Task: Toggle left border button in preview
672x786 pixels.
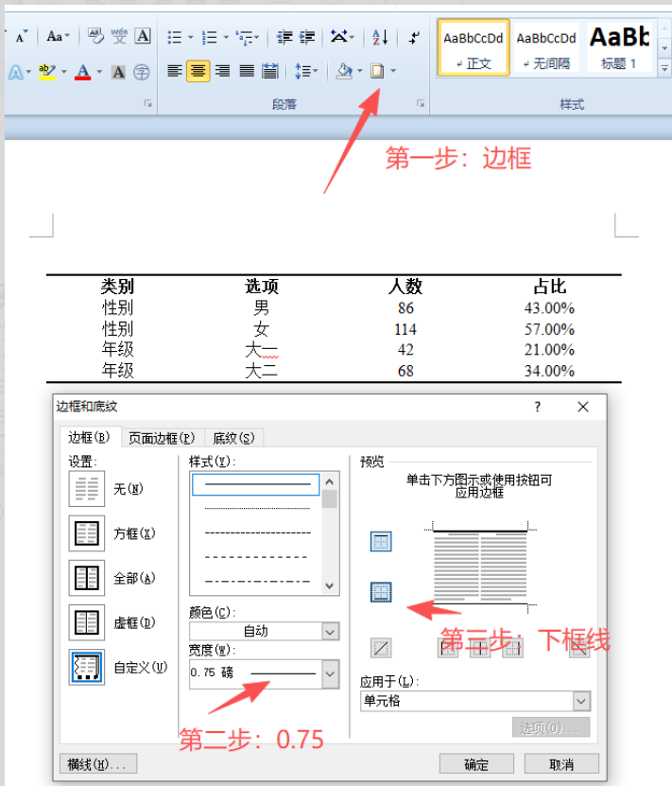Action: coord(448,649)
